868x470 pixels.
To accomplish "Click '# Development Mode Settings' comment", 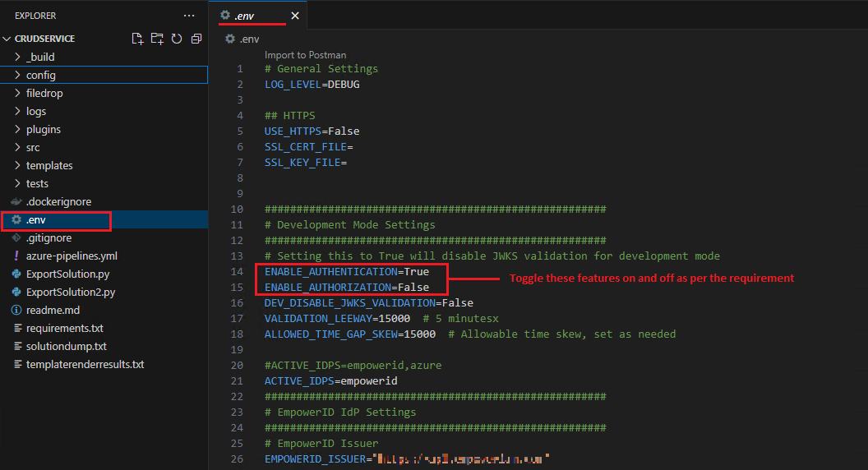I will pyautogui.click(x=350, y=225).
